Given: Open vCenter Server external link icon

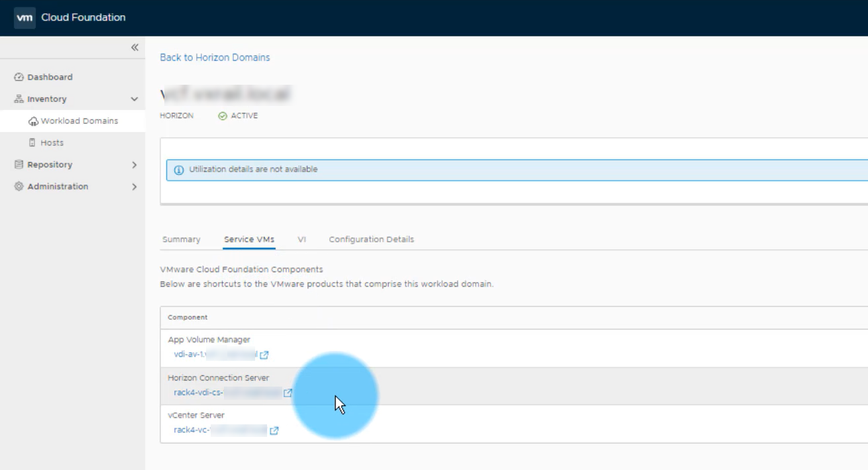Looking at the screenshot, I should tap(274, 431).
